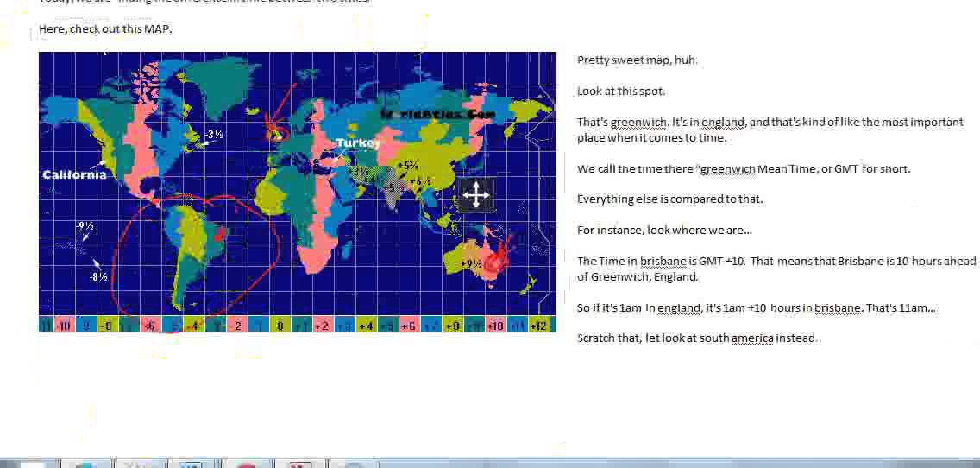Click the "-8½" offset label in the Pacific
This screenshot has height=468, width=980.
point(98,276)
